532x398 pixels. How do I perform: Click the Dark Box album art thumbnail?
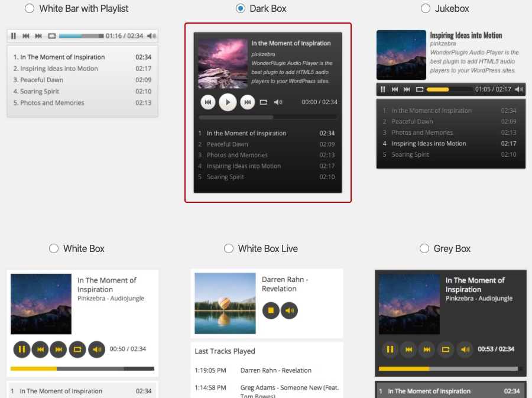pos(223,63)
